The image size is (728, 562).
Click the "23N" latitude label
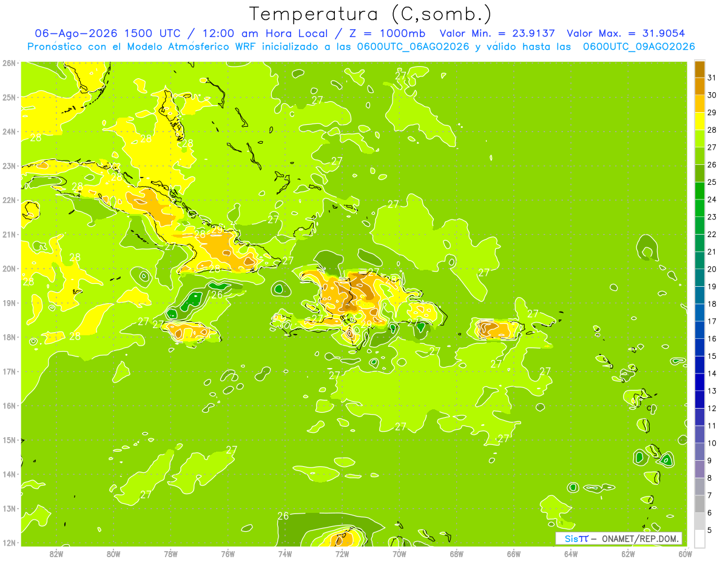(x=9, y=166)
